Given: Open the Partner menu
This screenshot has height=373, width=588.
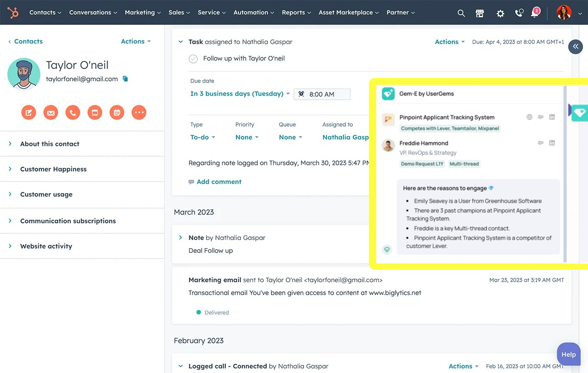Looking at the screenshot, I should click(401, 12).
